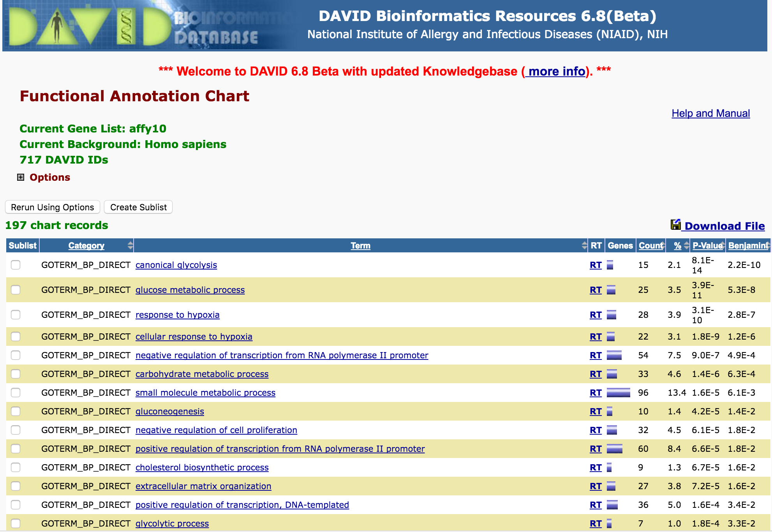Open the canonical glycolysis term link
The image size is (772, 532).
point(176,265)
